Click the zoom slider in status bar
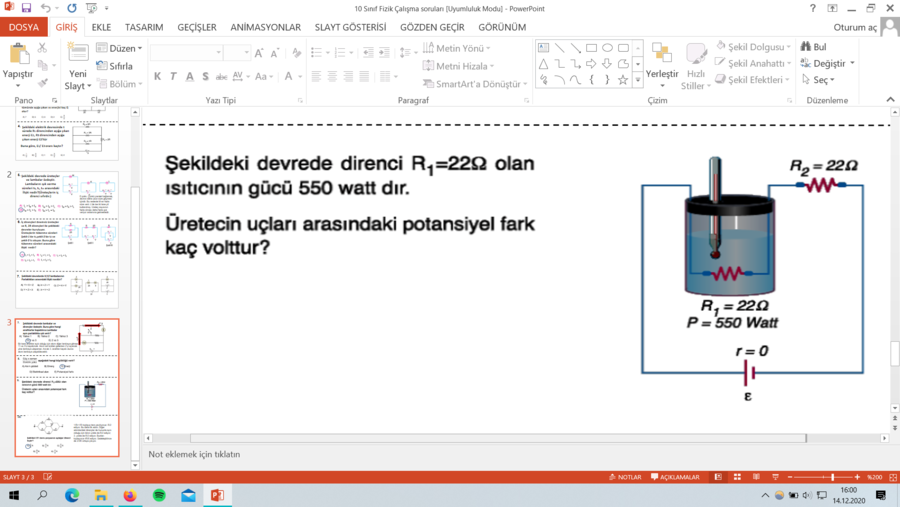Image resolution: width=900 pixels, height=507 pixels. (832, 477)
